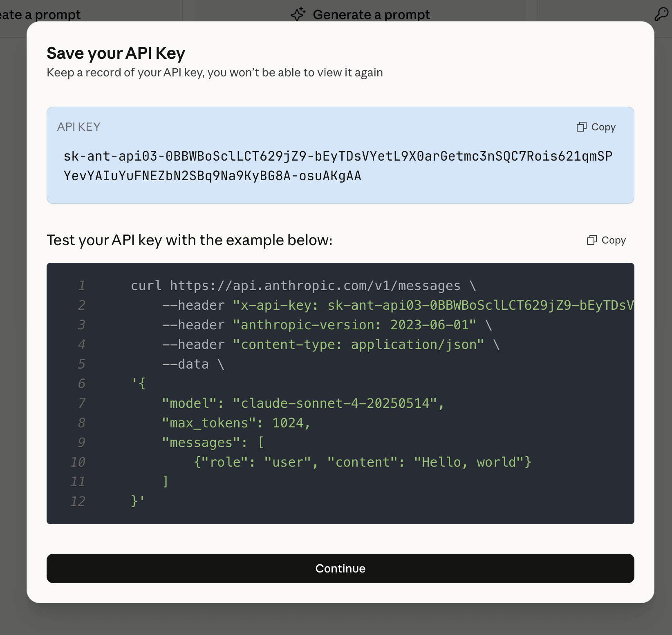Click the sparkle icon beside Generate a prompt
This screenshot has height=635, width=672.
point(298,13)
